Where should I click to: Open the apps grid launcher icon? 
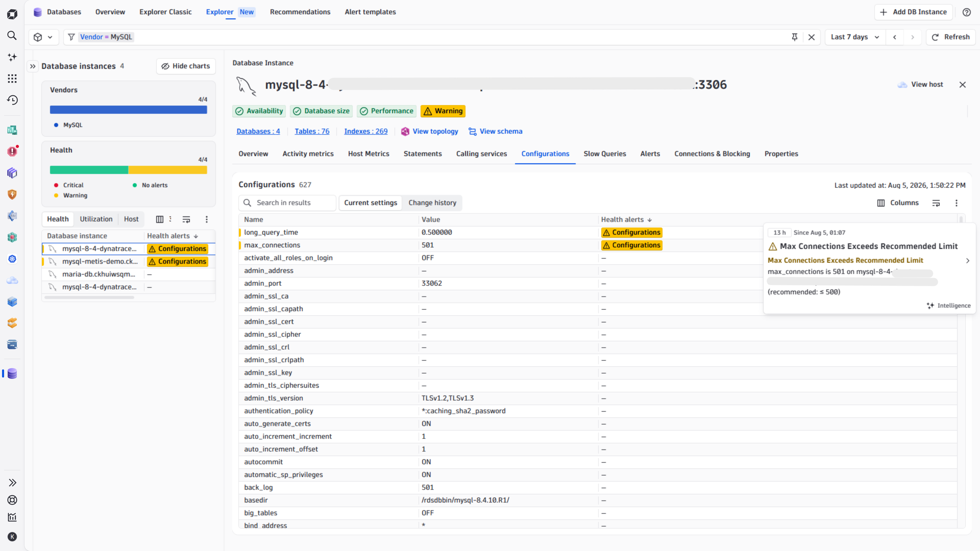(12, 78)
